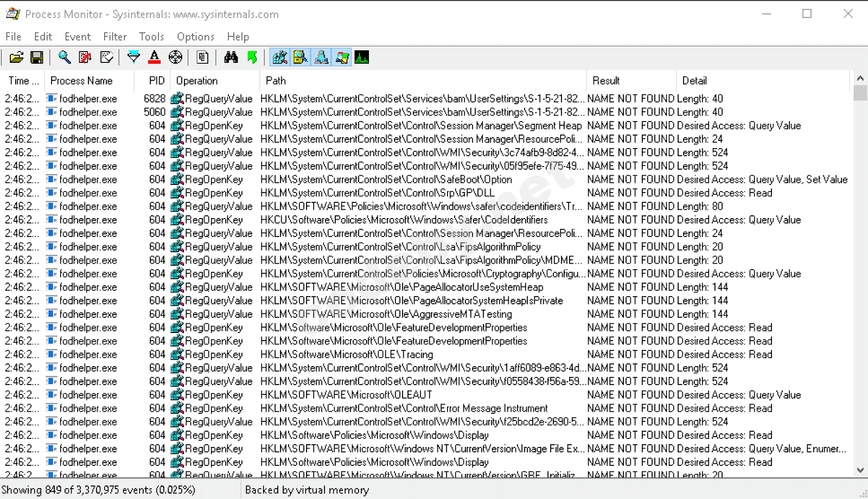Open the Edit menu
The height and width of the screenshot is (499, 868).
43,37
